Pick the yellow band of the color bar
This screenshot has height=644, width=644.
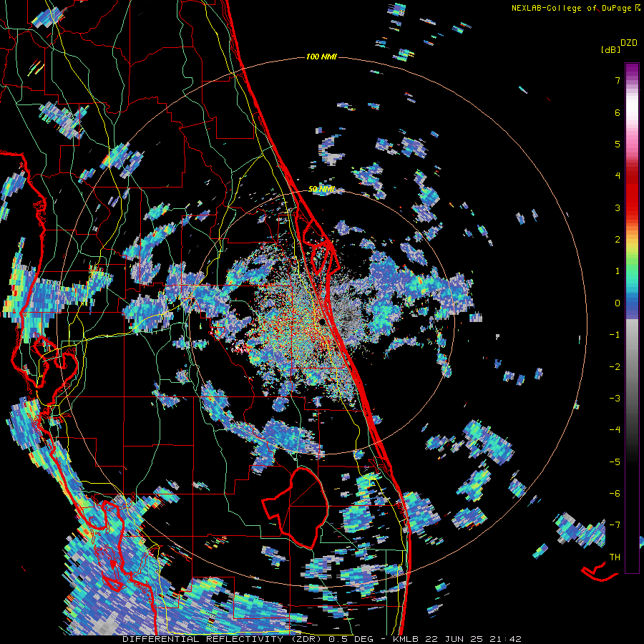[x=632, y=246]
